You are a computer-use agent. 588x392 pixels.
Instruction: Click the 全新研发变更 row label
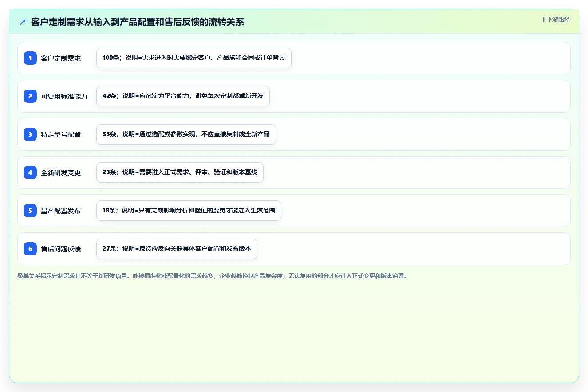61,172
